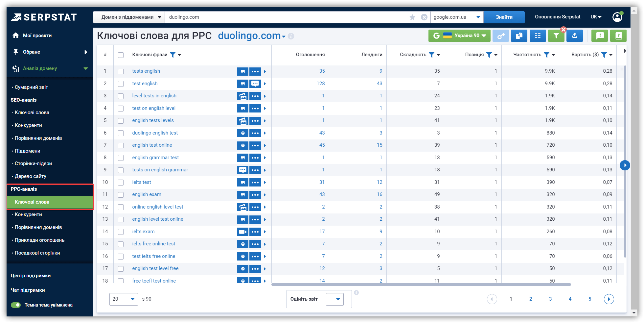
Task: Click the export upload toolbar button
Action: pyautogui.click(x=575, y=36)
